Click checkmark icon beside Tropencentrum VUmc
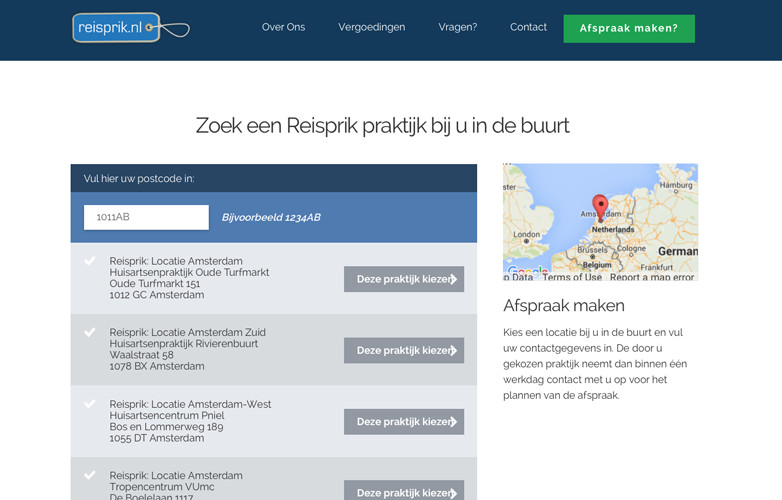The height and width of the screenshot is (500, 782). click(90, 475)
